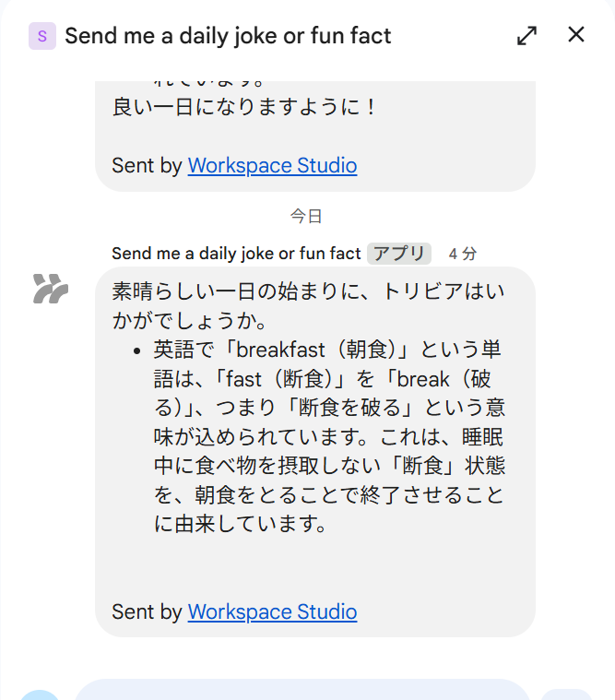Click "Sent by" text in the older message
The height and width of the screenshot is (700, 615).
pos(147,166)
